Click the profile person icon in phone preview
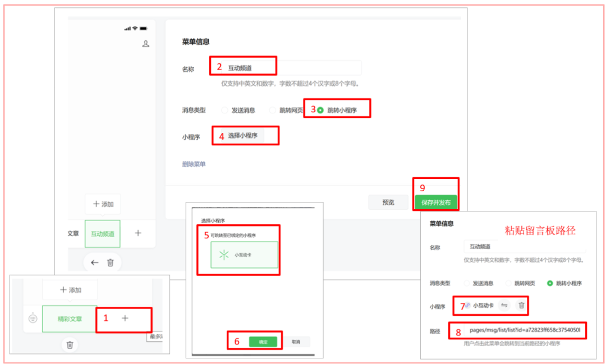 coord(146,43)
